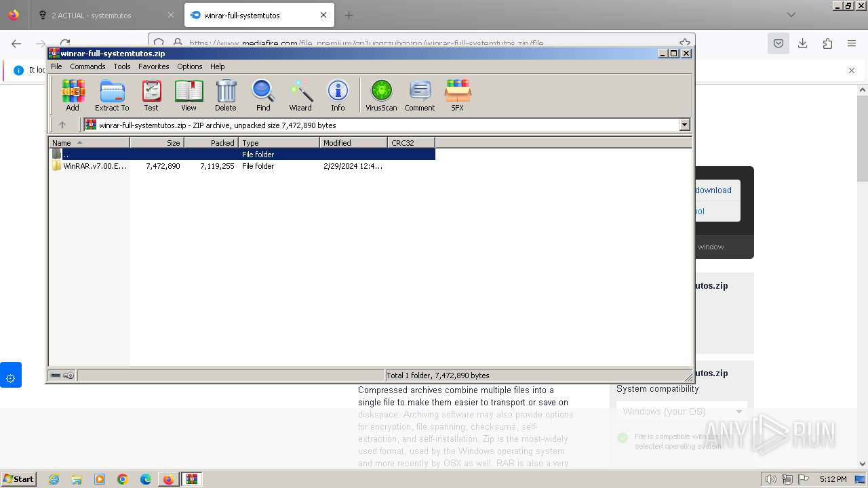Viewport: 868px width, 488px height.
Task: Click the View toolbar icon
Action: coord(189,95)
